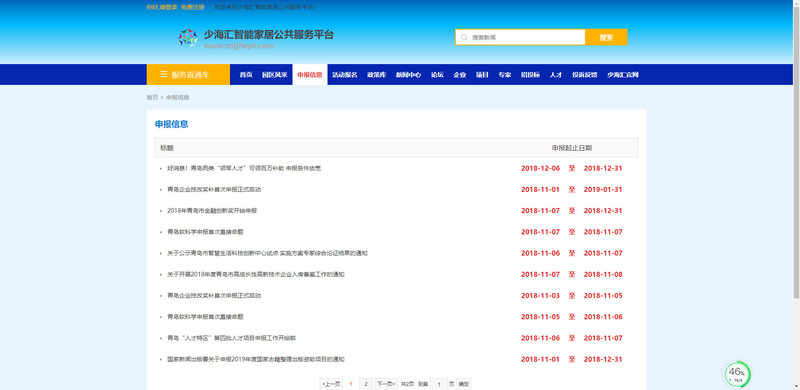800x390 pixels.
Task: Open 项目 navigation item
Action: point(482,75)
